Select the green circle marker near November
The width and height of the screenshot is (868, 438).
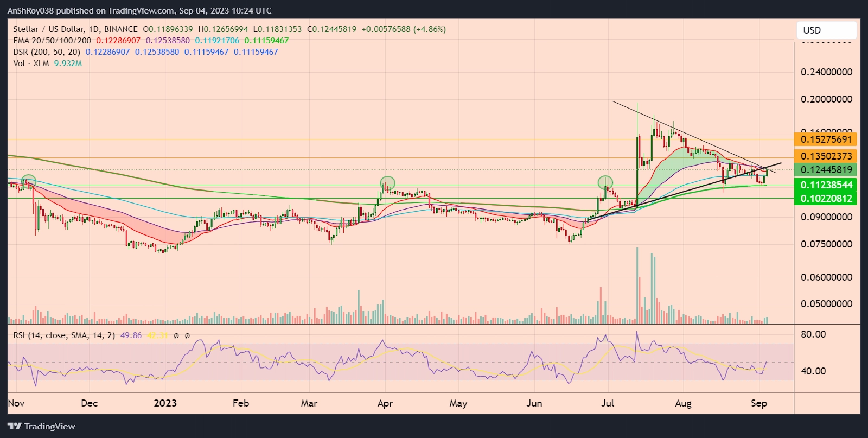pos(29,181)
